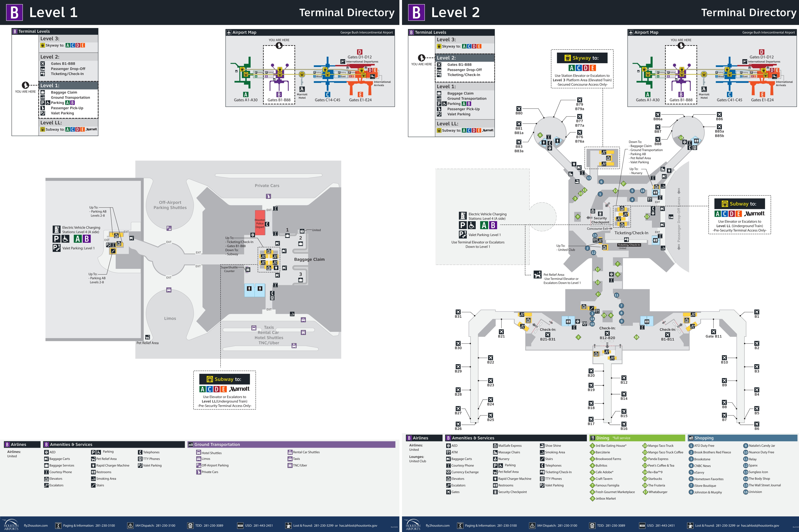Image resolution: width=799 pixels, height=532 pixels.
Task: Click the gate B79 airplane icon
Action: point(580,100)
